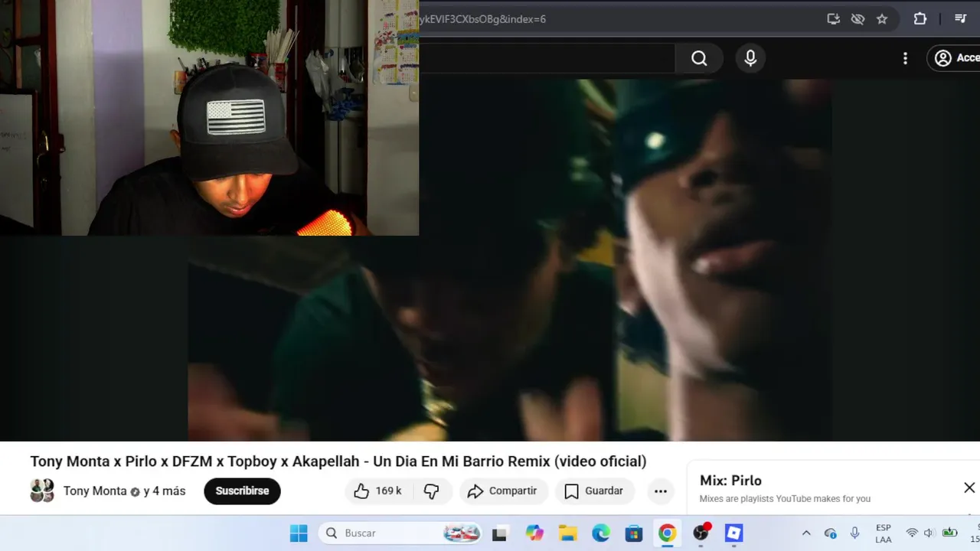Viewport: 980px width, 551px height.
Task: Bookmark this page with the star icon
Action: coord(882,19)
